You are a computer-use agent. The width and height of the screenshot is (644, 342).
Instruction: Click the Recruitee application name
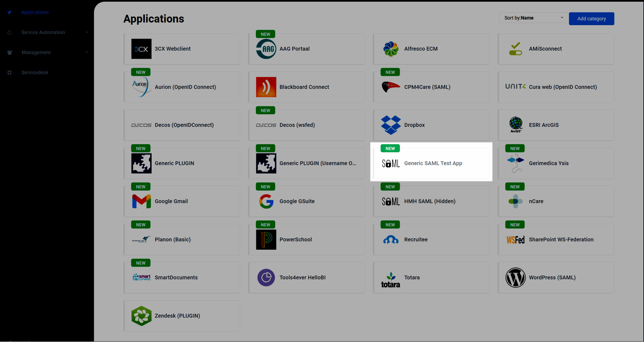coord(416,239)
